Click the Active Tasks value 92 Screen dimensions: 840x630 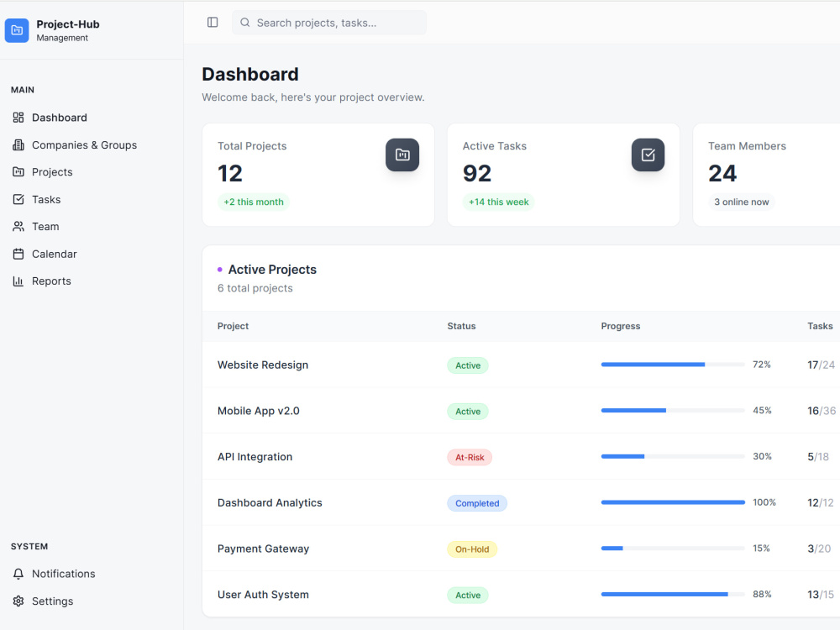click(x=477, y=174)
